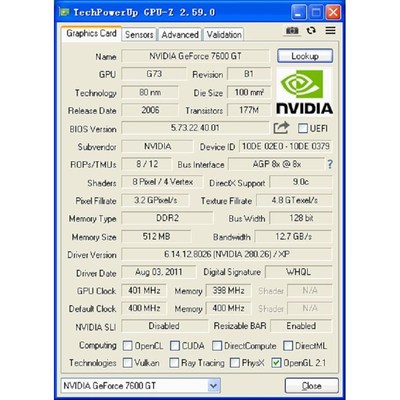Click the Technology value 80 nm
Screen dimensions: 400x400
pos(150,92)
